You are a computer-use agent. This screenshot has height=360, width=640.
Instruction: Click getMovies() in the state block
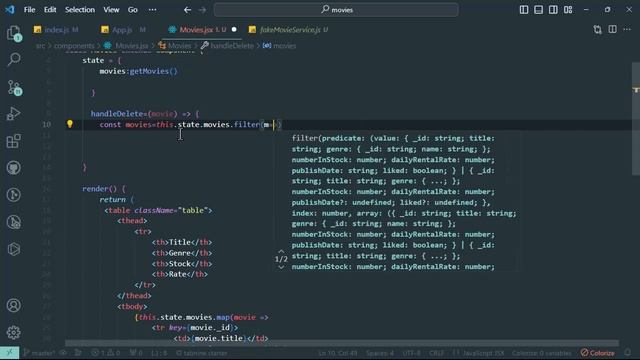(x=153, y=71)
